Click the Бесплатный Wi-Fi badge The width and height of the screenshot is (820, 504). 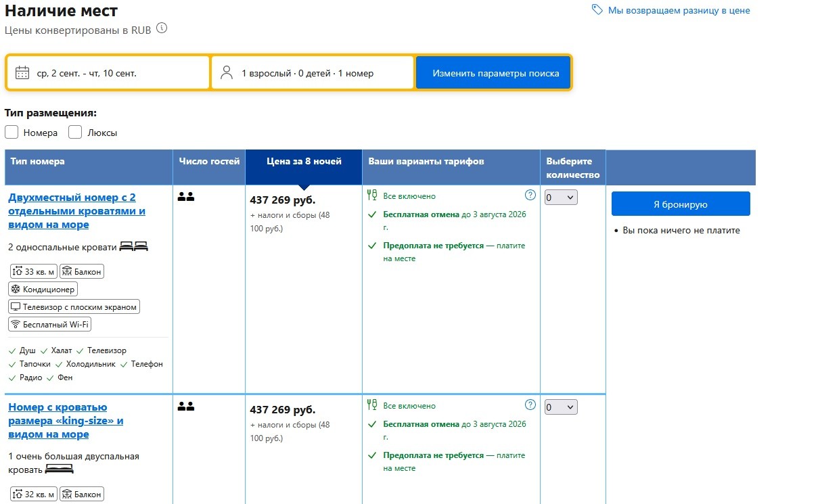pyautogui.click(x=50, y=324)
